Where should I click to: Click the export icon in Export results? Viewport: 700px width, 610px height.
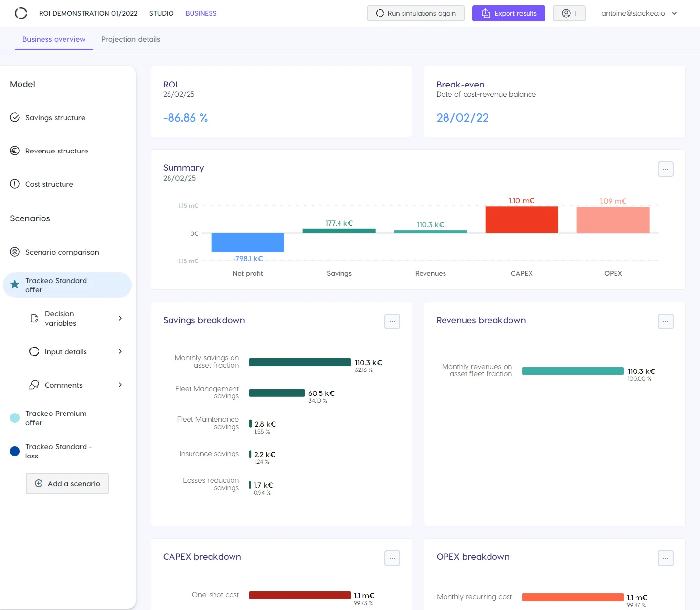486,13
